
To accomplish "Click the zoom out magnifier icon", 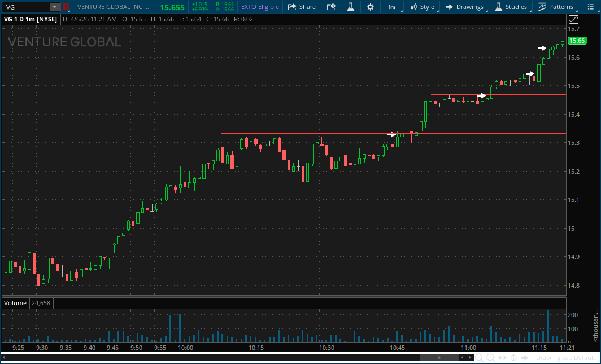I will [480, 358].
